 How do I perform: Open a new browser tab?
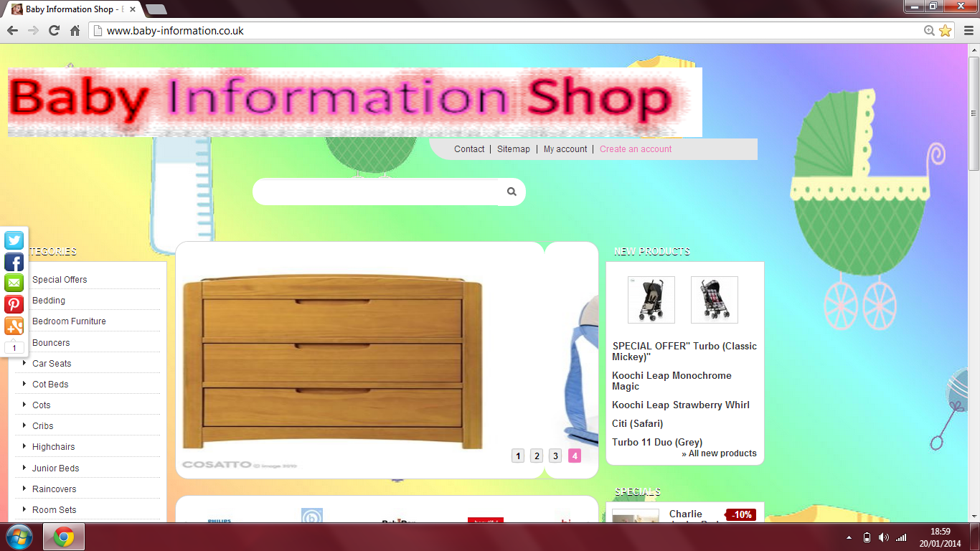(x=156, y=9)
